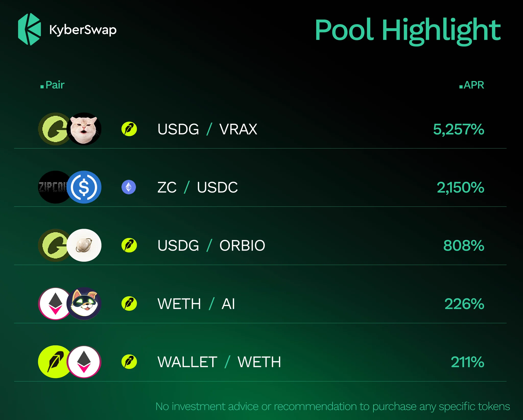Click the Pool Highlight title
Viewport: 523px width, 420px height.
click(x=408, y=31)
